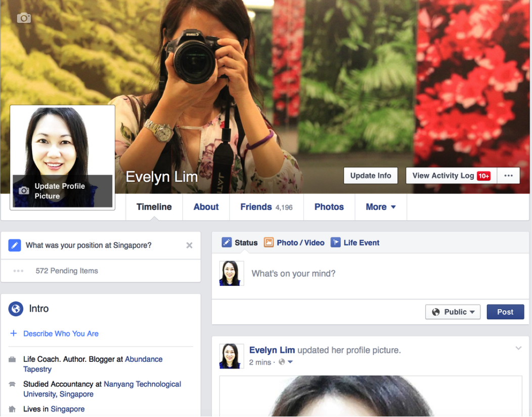Click the post author avatar thumbnail
The height and width of the screenshot is (417, 532).
coord(232,356)
